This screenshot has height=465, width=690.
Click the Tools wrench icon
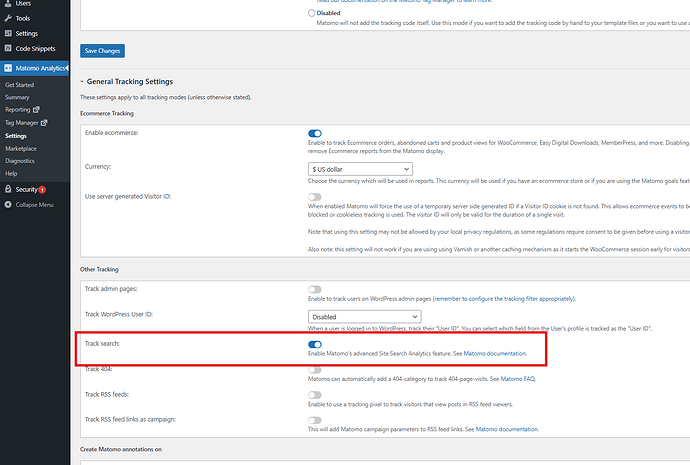[8, 18]
